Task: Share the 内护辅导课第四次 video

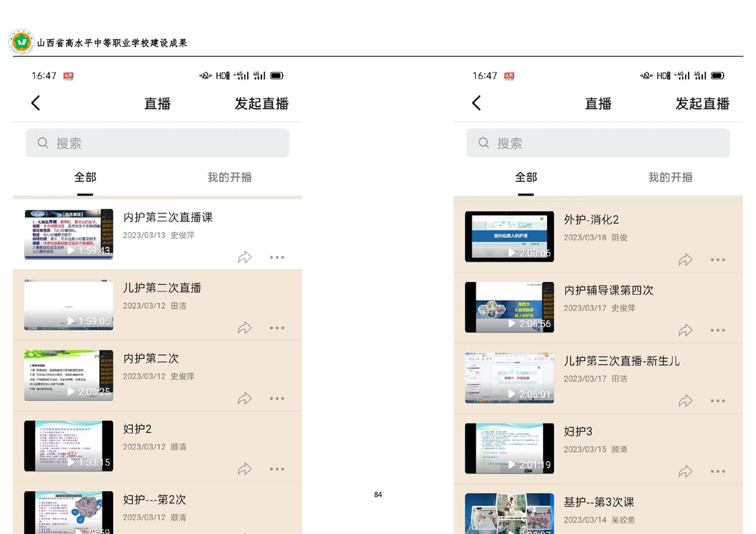Action: (686, 330)
